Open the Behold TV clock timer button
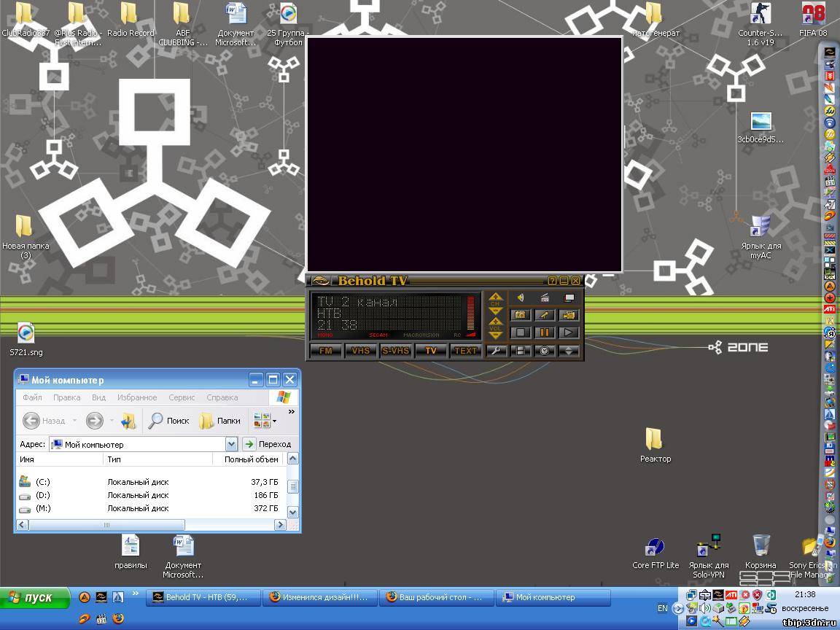The width and height of the screenshot is (840, 630). point(544,351)
